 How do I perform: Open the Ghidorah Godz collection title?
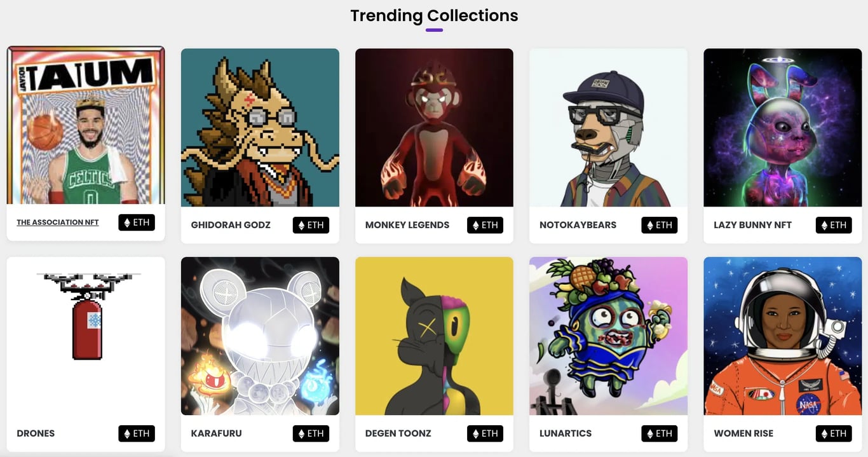pos(231,225)
